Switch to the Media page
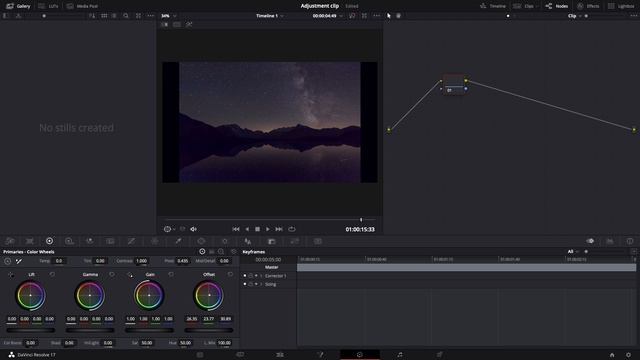The image size is (640, 360). point(200,355)
